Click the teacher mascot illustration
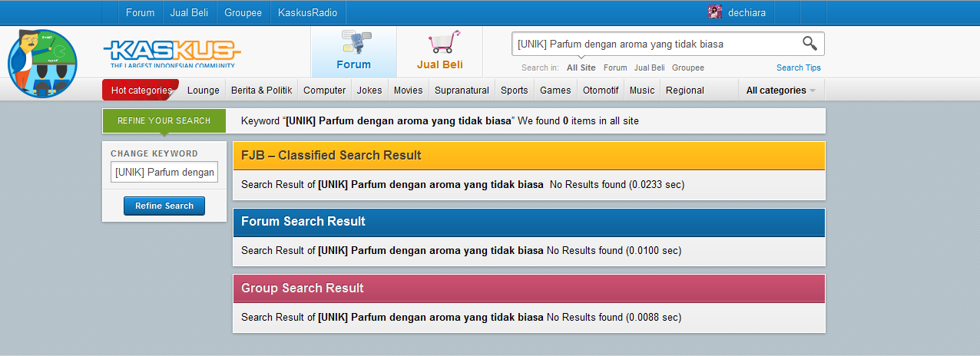Image resolution: width=980 pixels, height=356 pixels. coord(42,62)
